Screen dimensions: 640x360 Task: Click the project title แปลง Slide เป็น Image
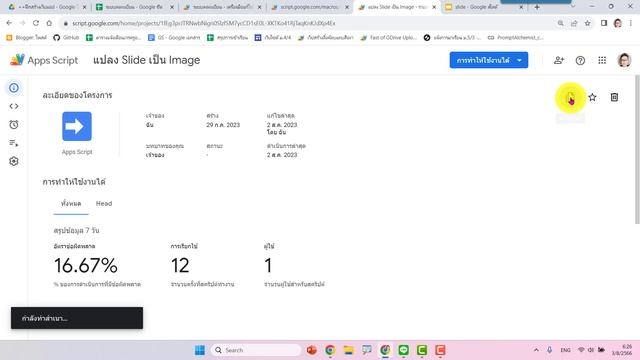(x=147, y=60)
